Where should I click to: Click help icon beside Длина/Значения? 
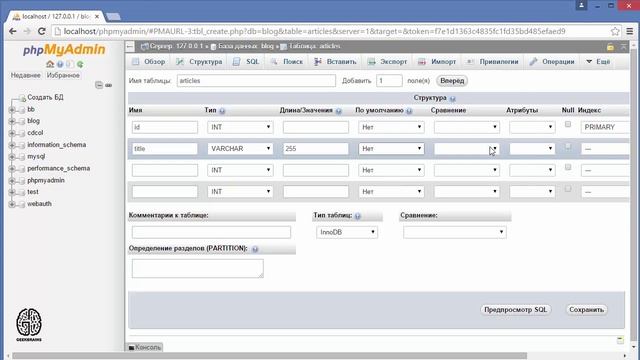[338, 111]
